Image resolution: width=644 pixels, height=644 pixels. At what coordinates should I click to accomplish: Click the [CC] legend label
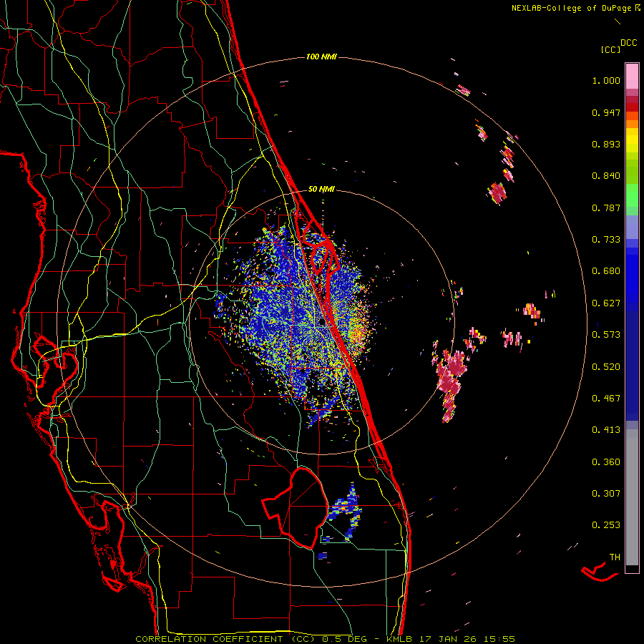pyautogui.click(x=610, y=49)
